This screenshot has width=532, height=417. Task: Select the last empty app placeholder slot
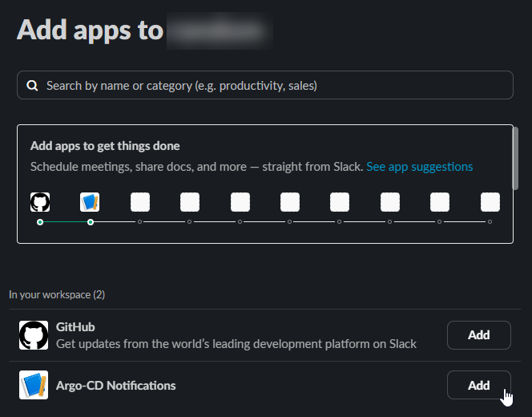pyautogui.click(x=490, y=202)
